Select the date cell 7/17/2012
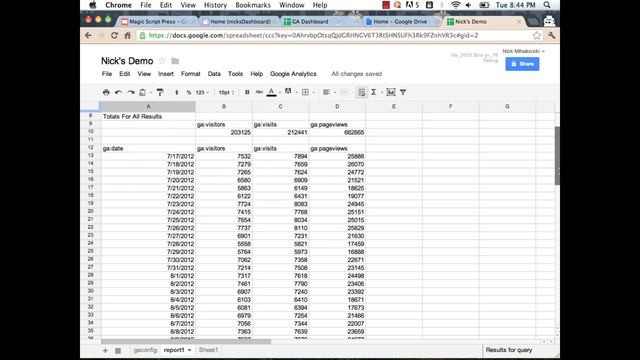Image resolution: width=640 pixels, height=360 pixels. [x=148, y=156]
